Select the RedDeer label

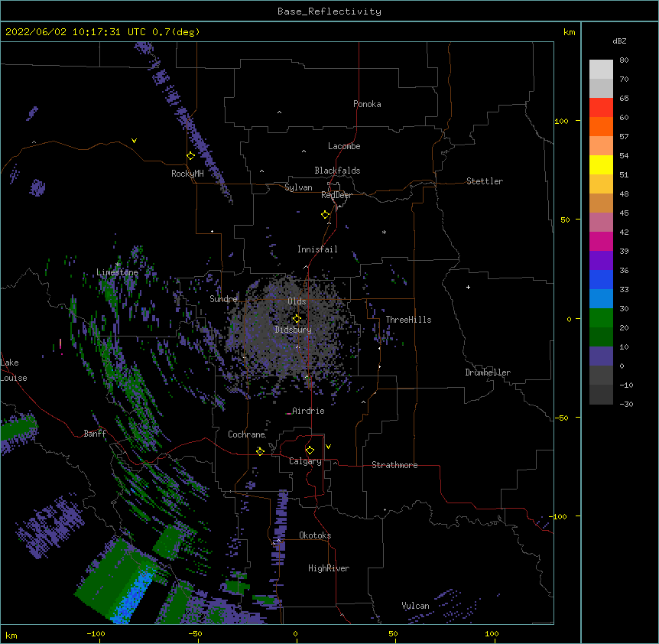(x=336, y=195)
